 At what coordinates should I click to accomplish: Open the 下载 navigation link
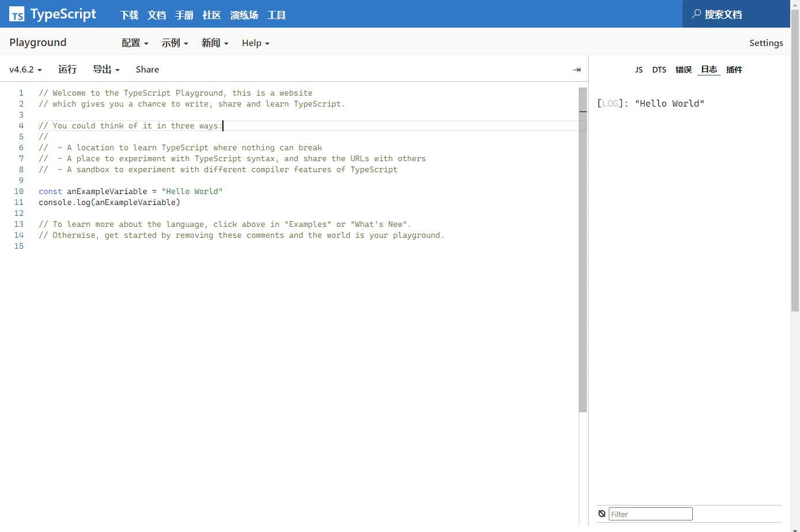[x=129, y=15]
